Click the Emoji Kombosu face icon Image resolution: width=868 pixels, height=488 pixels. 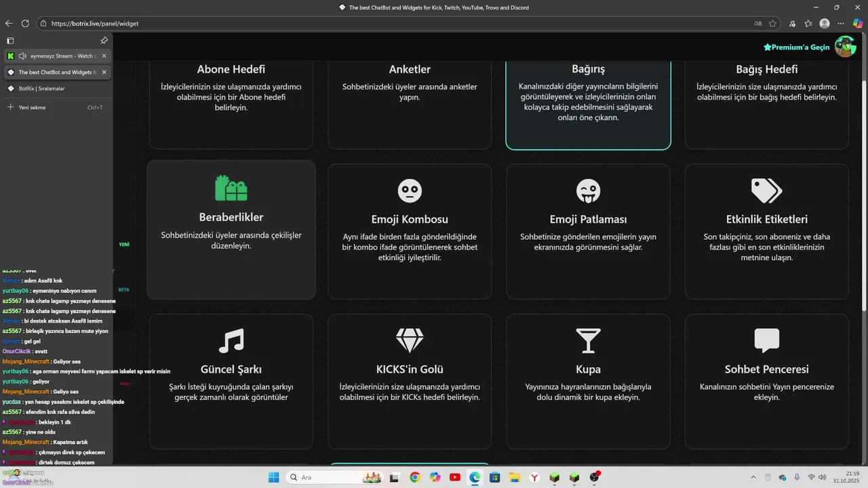(410, 190)
